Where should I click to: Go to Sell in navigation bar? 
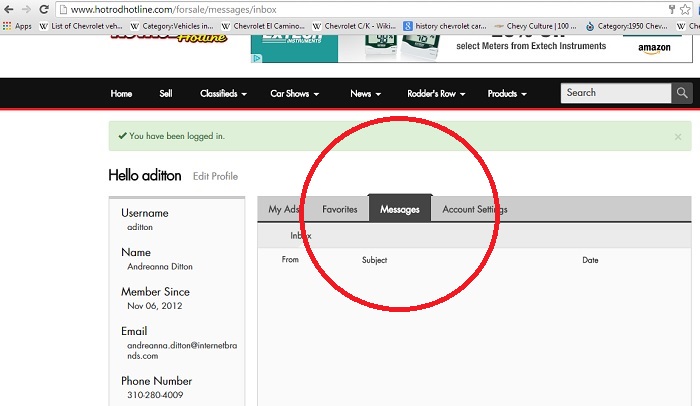pos(166,94)
